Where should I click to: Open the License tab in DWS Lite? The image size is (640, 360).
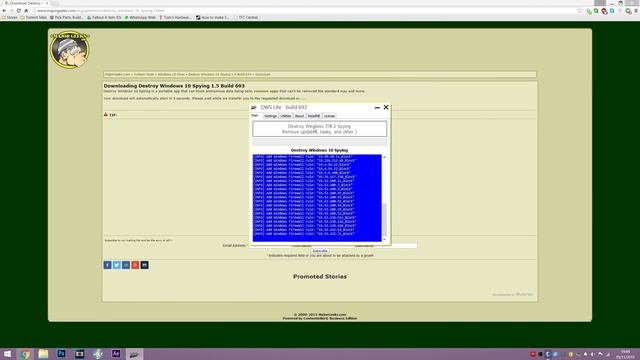329,116
